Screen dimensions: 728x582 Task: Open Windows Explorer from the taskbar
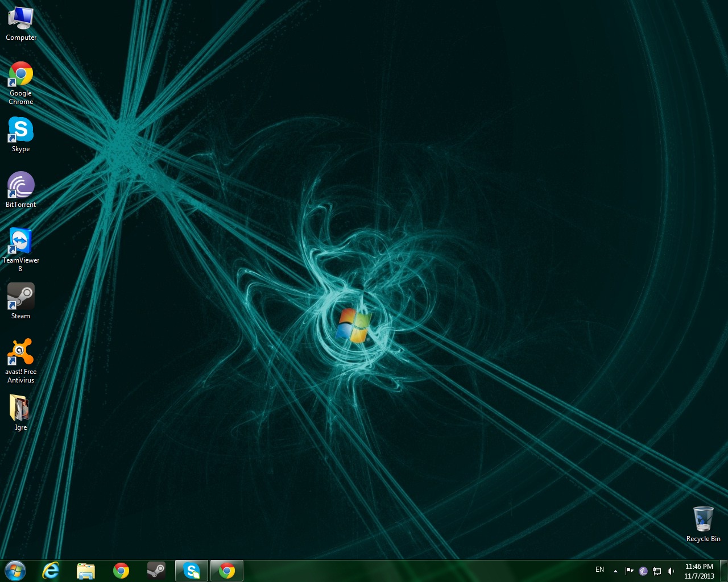86,571
